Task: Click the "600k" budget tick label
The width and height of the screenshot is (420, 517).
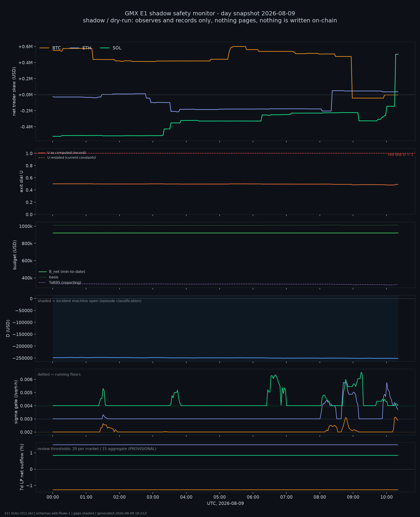Action: click(27, 261)
